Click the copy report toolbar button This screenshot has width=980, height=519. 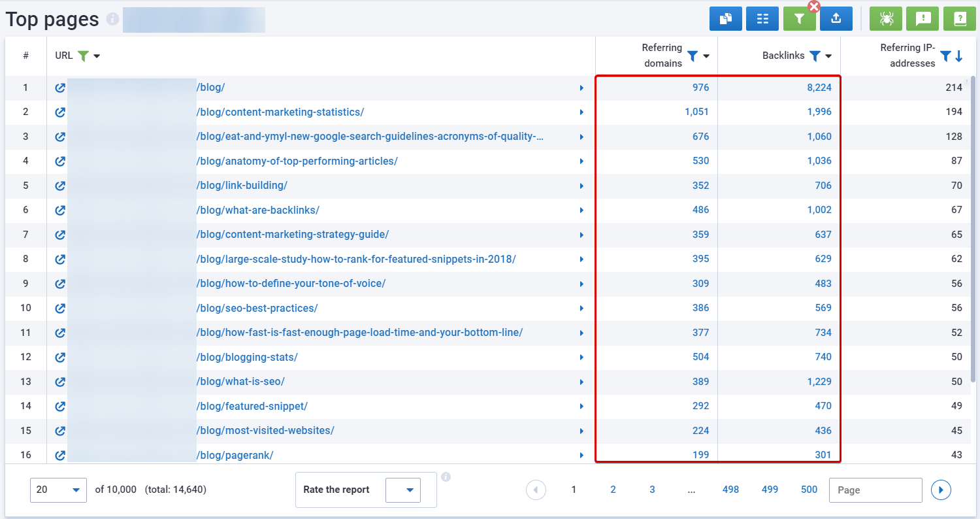(726, 19)
